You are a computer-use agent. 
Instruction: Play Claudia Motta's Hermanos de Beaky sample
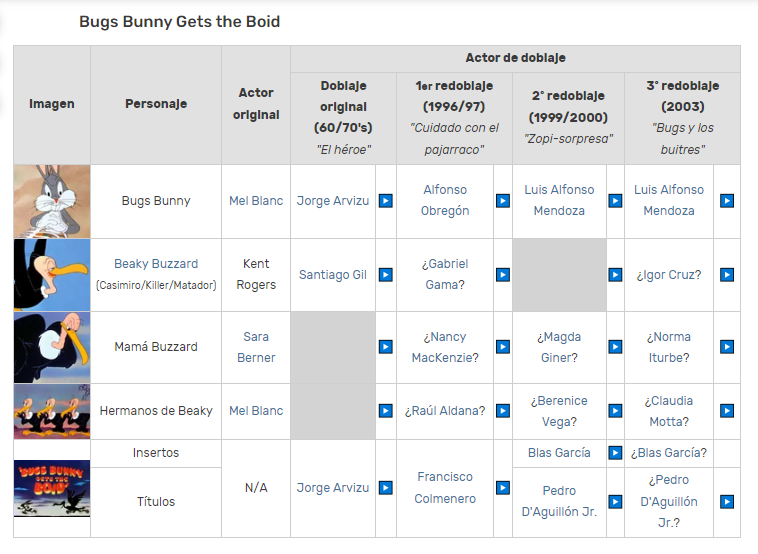(x=727, y=411)
